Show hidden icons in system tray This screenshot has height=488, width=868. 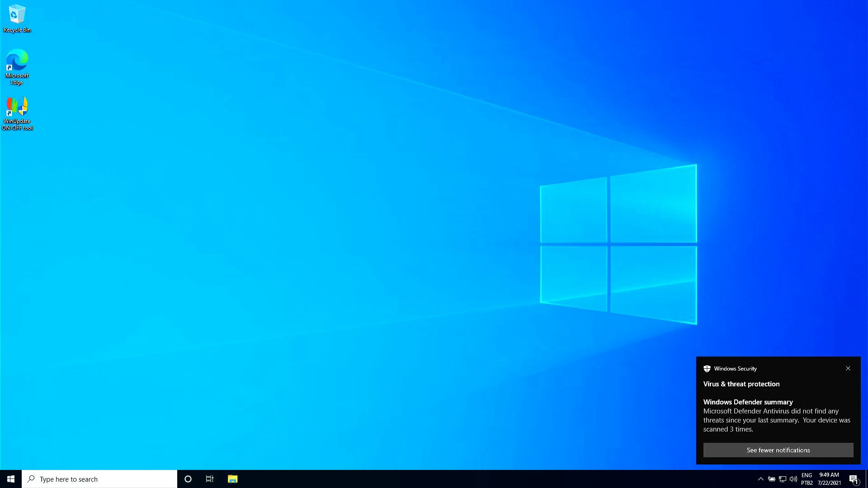760,479
